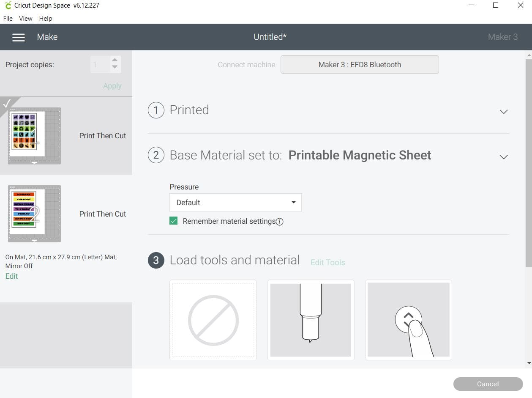Screen dimensions: 532x398
Task: Click the Connect machine label
Action: tap(246, 65)
